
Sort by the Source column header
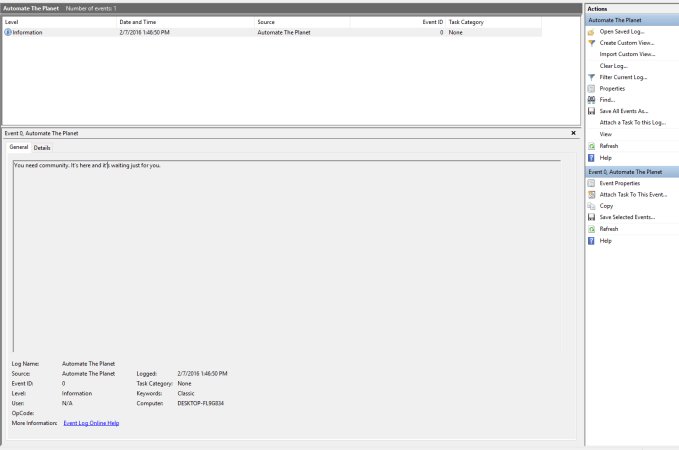pos(302,22)
